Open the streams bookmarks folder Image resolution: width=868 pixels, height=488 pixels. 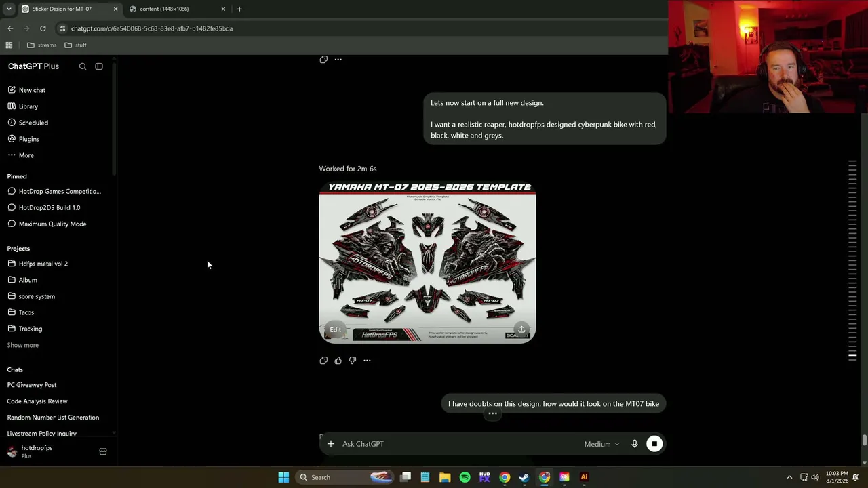pyautogui.click(x=42, y=45)
